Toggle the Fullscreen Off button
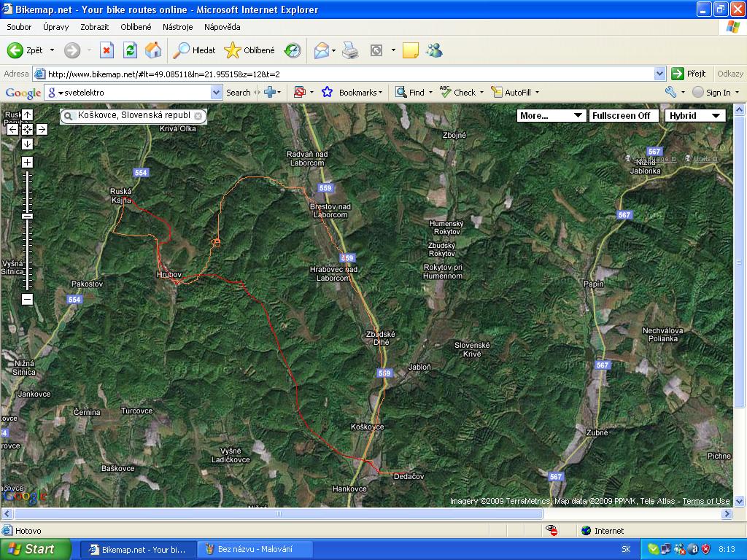 click(621, 115)
